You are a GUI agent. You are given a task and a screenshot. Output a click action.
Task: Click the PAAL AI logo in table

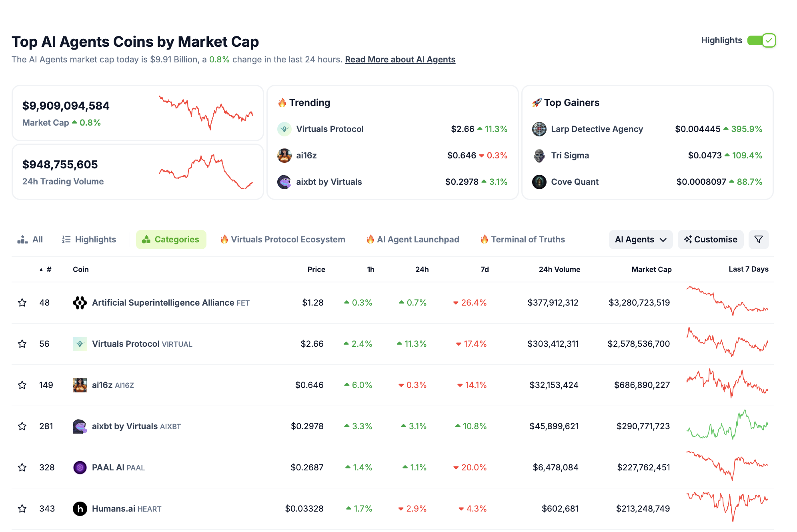pos(80,468)
